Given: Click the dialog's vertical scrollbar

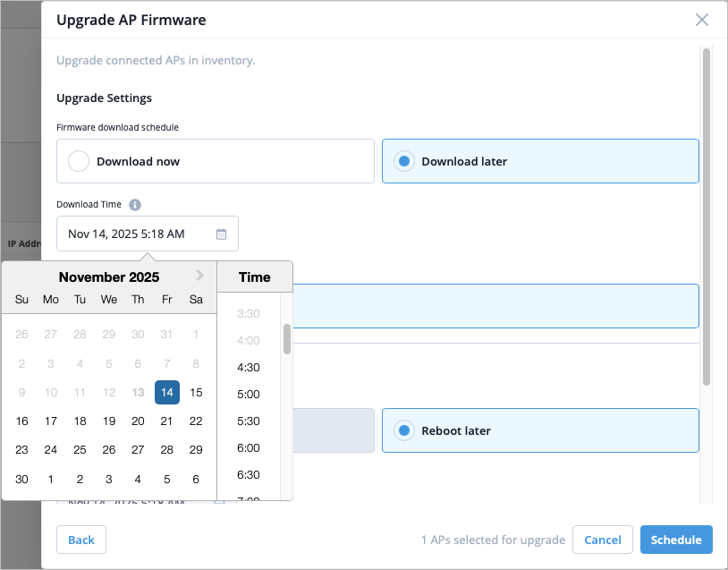Looking at the screenshot, I should (x=707, y=215).
